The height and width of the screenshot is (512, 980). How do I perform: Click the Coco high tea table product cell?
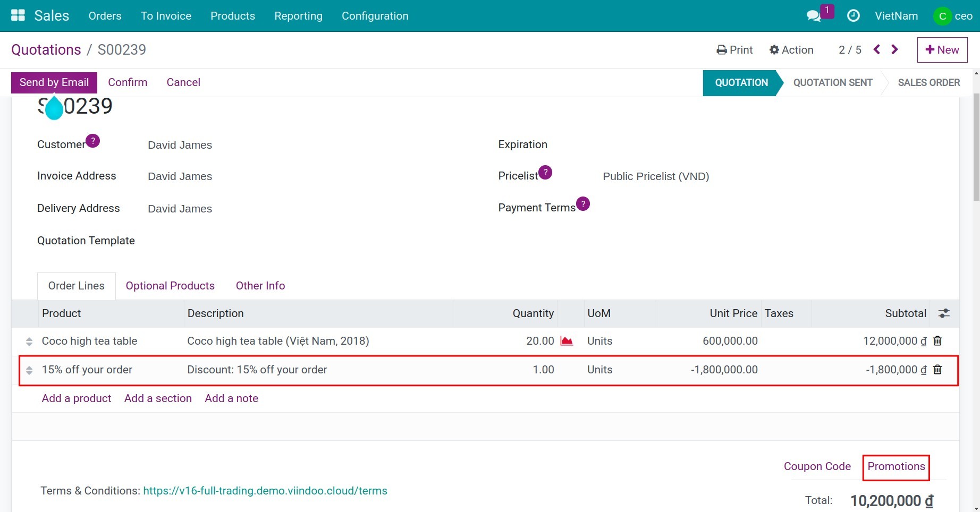point(89,341)
